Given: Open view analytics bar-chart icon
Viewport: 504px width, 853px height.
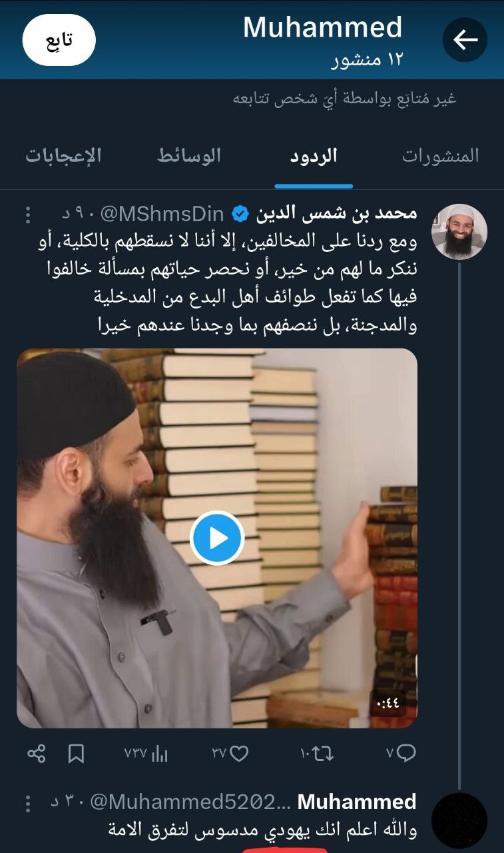Looking at the screenshot, I should [160, 754].
